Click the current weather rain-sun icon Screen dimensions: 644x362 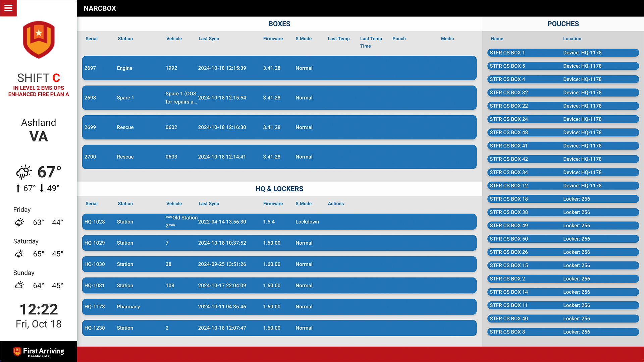(x=24, y=172)
